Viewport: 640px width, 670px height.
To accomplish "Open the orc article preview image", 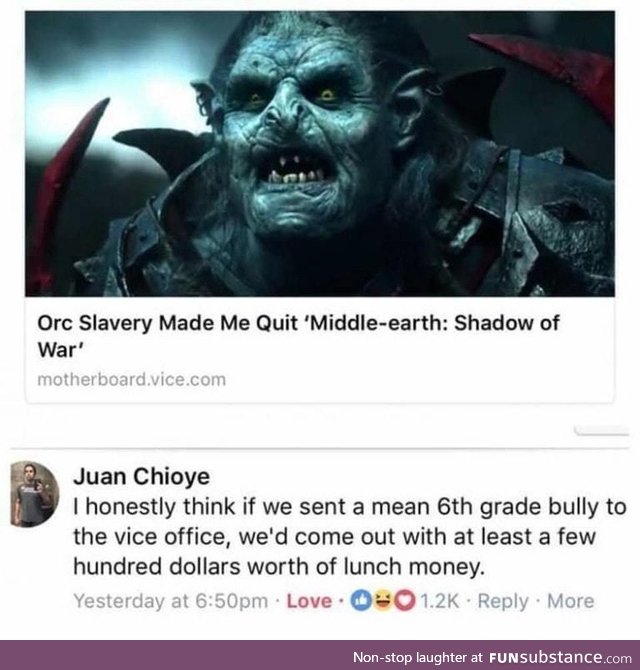I will (320, 154).
